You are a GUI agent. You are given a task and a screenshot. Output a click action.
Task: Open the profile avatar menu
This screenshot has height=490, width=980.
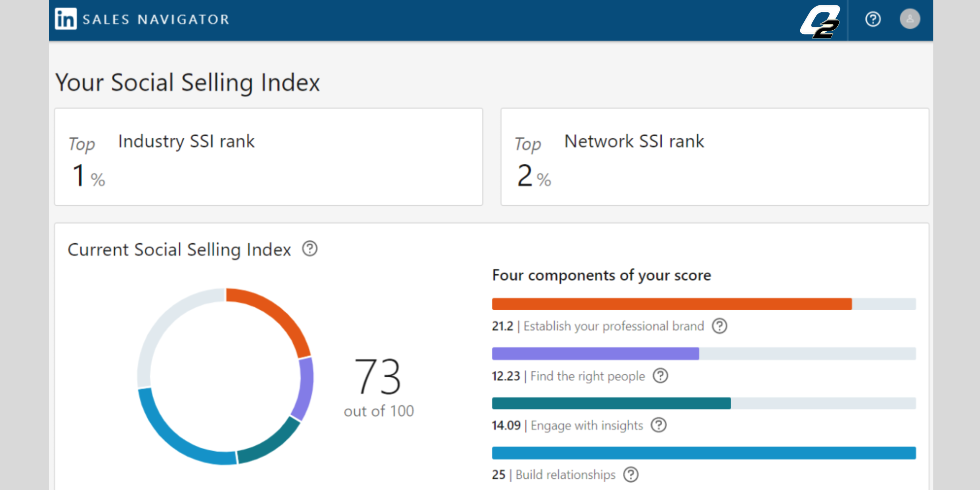pyautogui.click(x=910, y=19)
